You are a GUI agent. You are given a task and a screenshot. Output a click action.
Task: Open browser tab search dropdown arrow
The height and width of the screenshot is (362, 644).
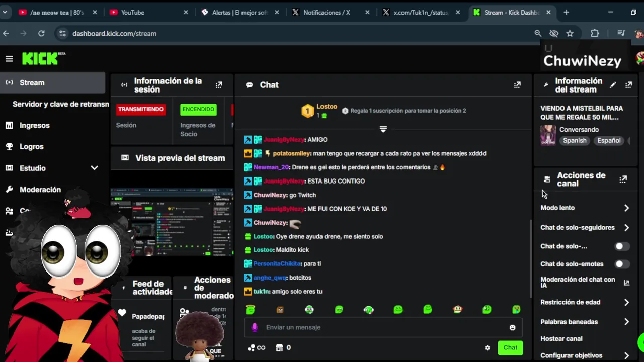tap(5, 12)
